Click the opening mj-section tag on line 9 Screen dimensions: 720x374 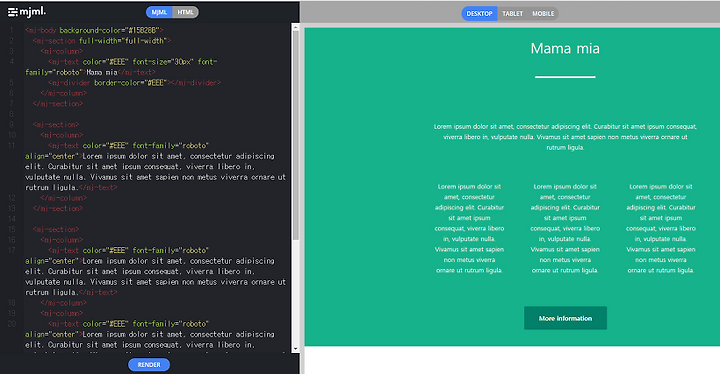56,125
